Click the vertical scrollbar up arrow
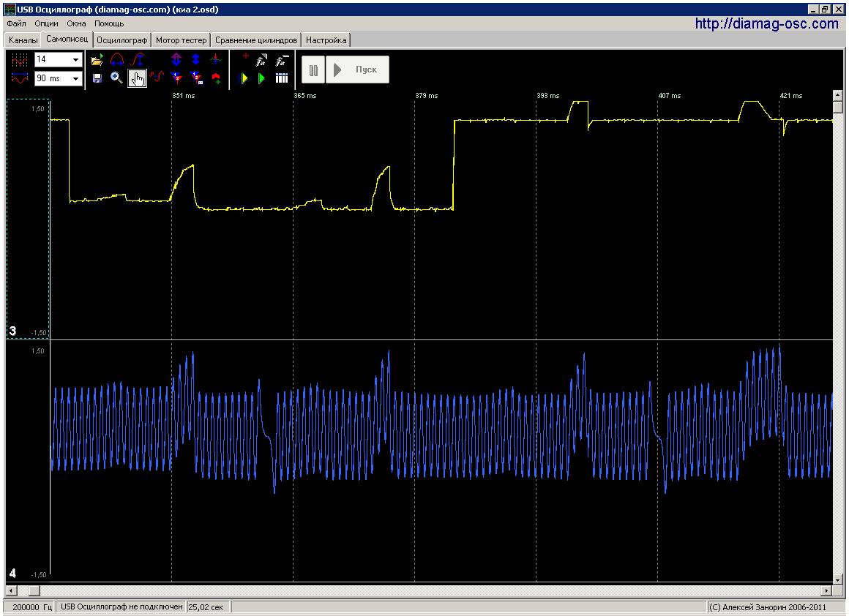This screenshot has width=849, height=616. click(x=838, y=96)
